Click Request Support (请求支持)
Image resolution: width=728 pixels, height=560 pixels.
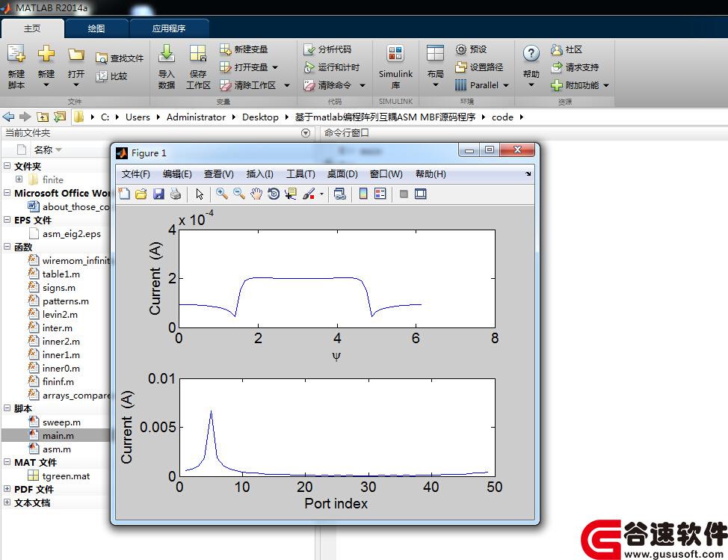575,67
